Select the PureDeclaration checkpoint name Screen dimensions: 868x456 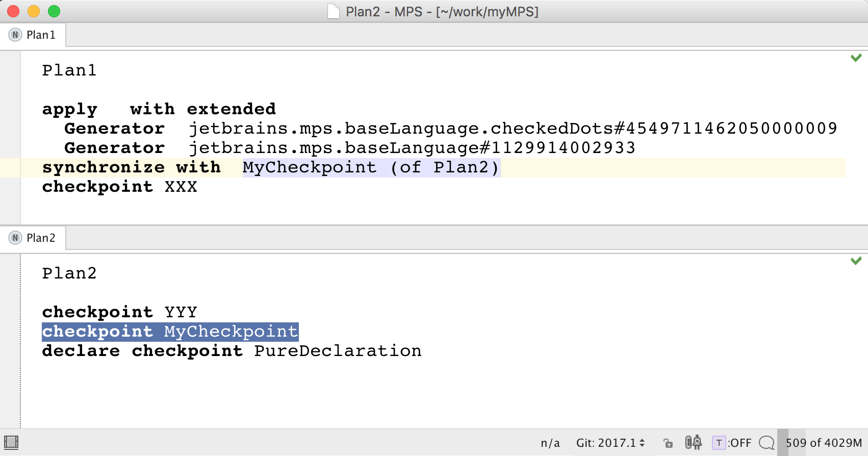[x=338, y=351]
